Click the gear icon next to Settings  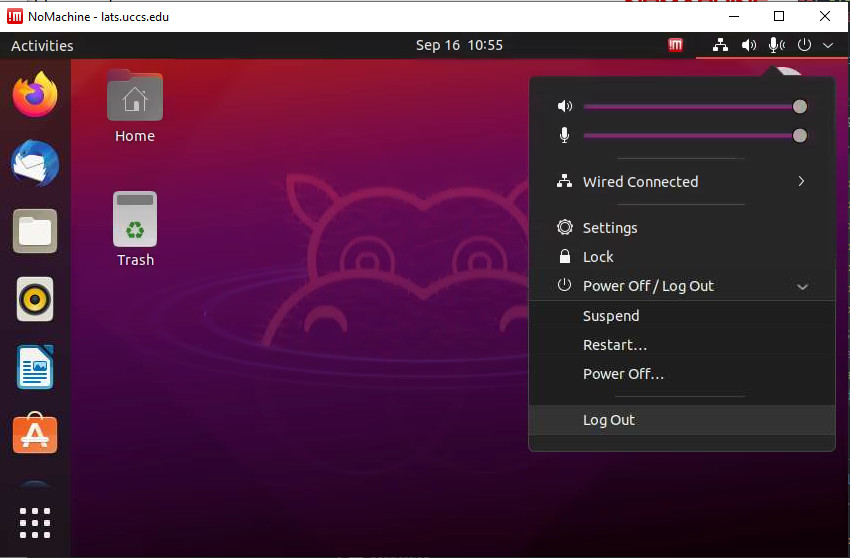(x=565, y=227)
